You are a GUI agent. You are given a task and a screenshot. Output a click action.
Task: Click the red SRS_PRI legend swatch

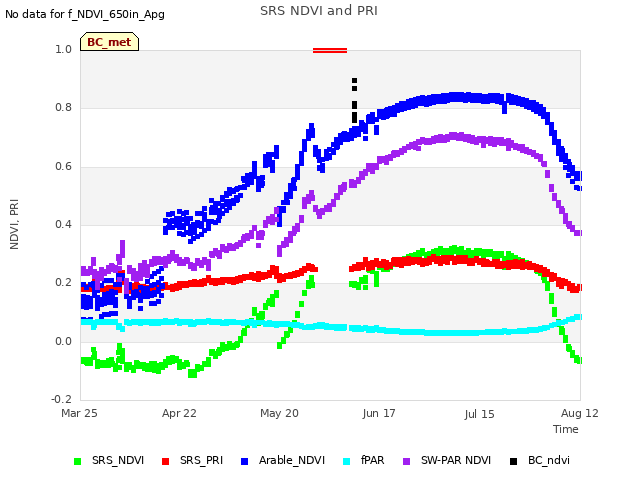(x=165, y=461)
